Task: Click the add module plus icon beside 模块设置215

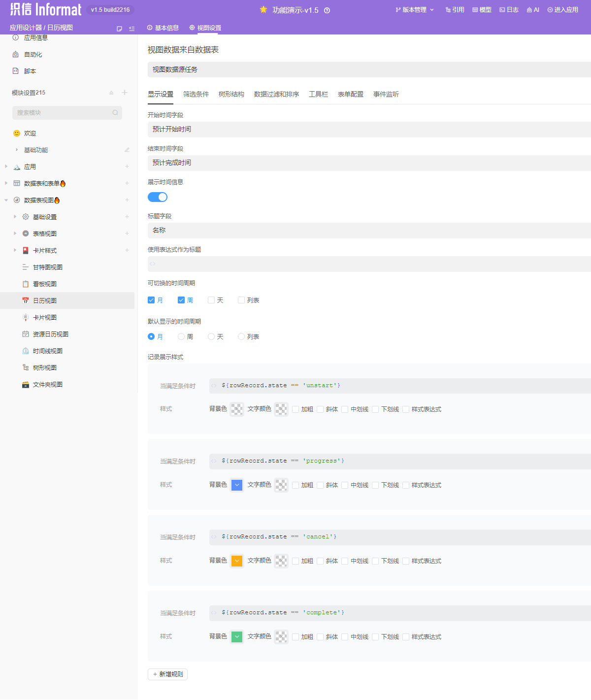Action: pos(125,93)
